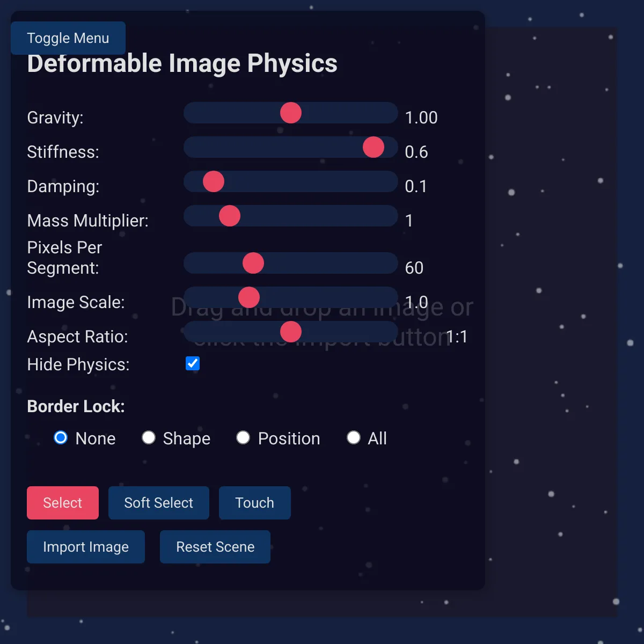Viewport: 644px width, 644px height.
Task: Click the Gravity slider handle
Action: 291,113
